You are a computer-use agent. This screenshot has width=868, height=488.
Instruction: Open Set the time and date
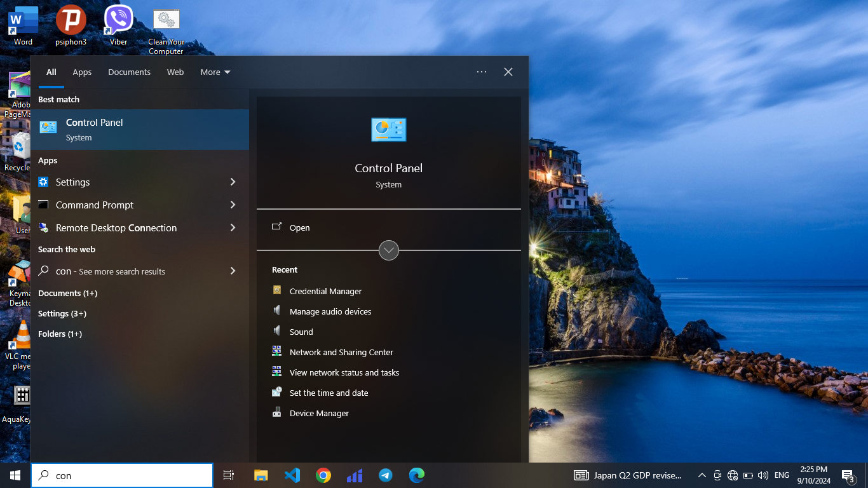click(x=329, y=393)
